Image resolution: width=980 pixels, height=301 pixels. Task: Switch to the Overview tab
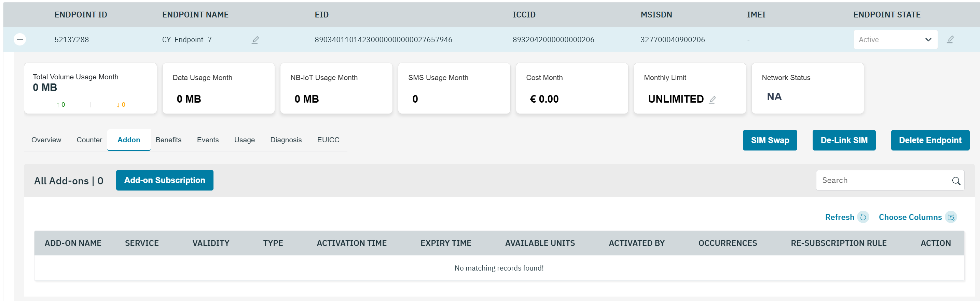(x=46, y=140)
